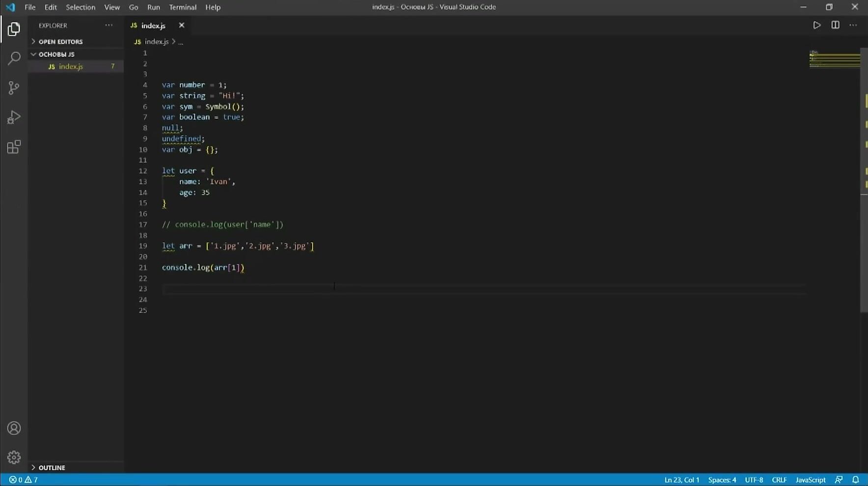Click Ln 23, Col 1 in status bar
The image size is (868, 486).
pyautogui.click(x=681, y=480)
